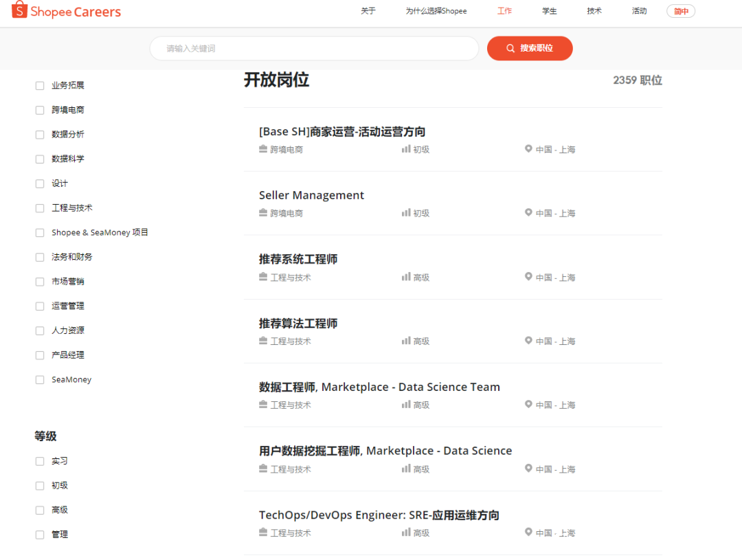
Task: Click level bars icon under 推荐系统工程师
Action: tap(406, 277)
